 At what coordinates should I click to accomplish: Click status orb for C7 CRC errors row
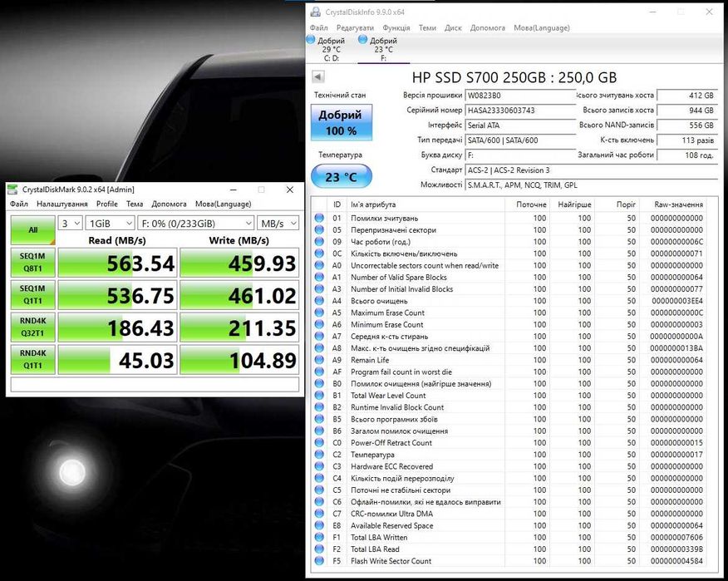319,514
